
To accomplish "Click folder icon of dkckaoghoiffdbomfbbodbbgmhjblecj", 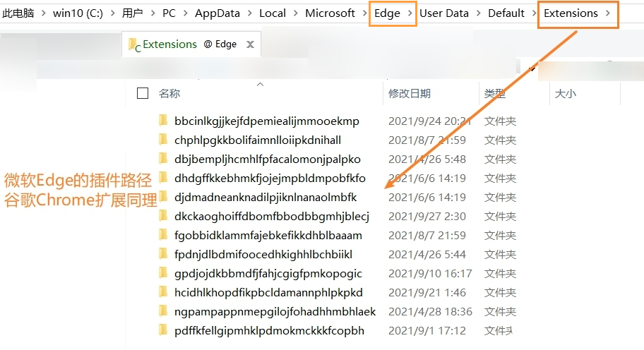I will [x=163, y=216].
